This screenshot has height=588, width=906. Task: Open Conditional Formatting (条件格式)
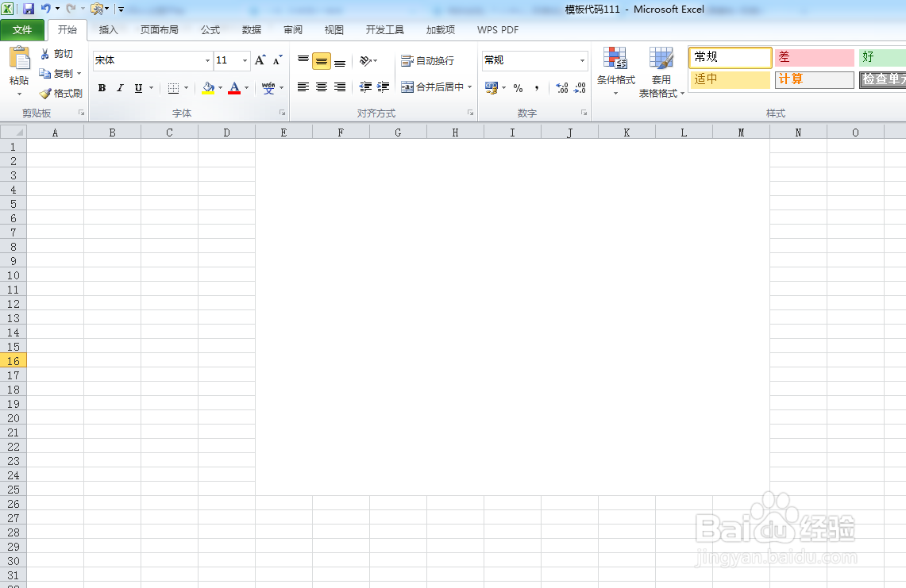[x=616, y=71]
